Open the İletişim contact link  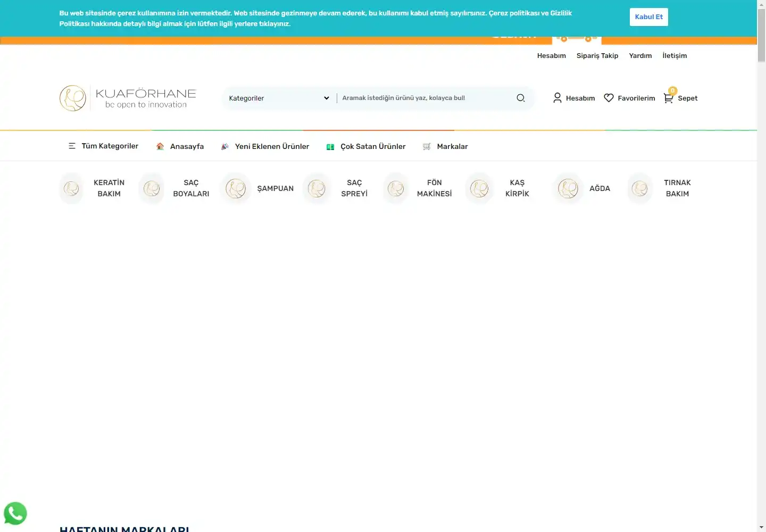pos(675,55)
